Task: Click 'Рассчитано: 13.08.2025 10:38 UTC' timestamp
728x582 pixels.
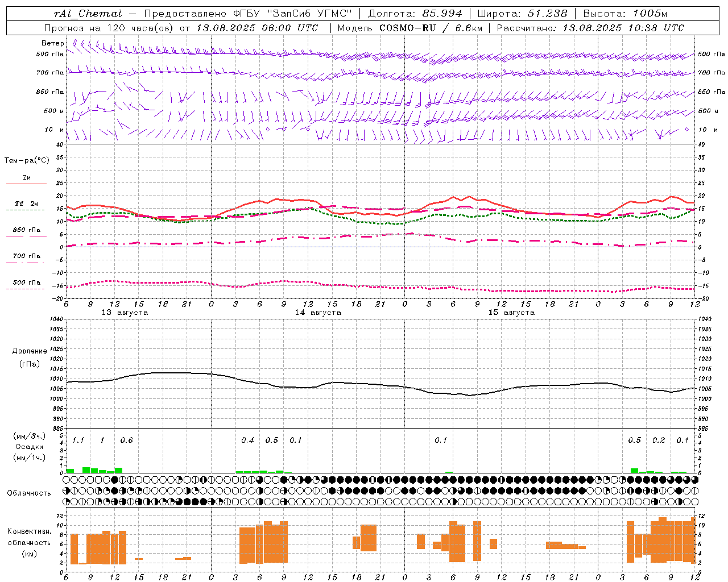Action: coord(590,28)
